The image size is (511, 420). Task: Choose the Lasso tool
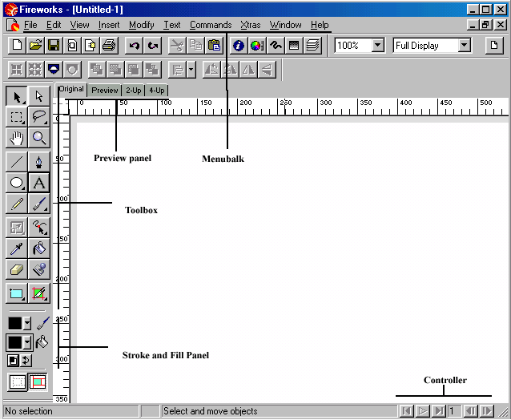point(38,117)
